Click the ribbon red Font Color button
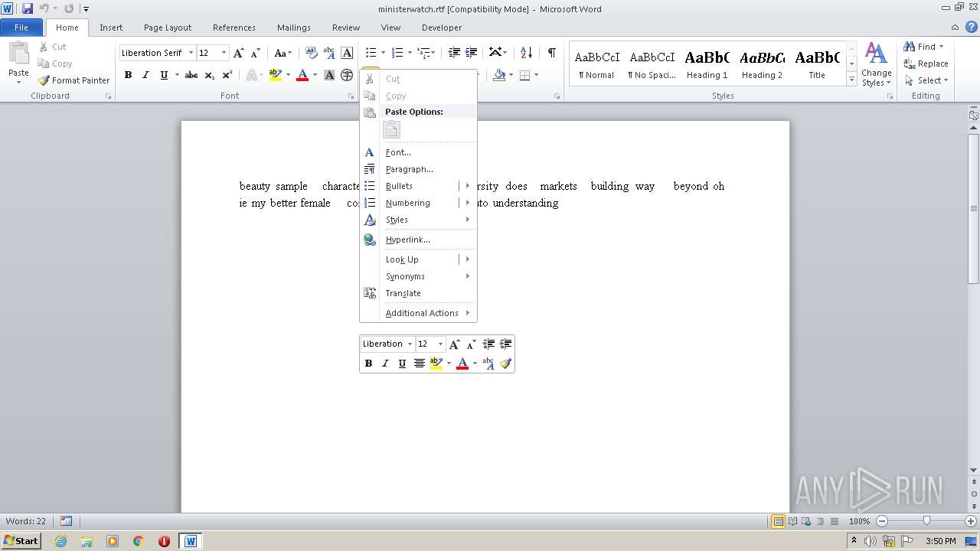The height and width of the screenshot is (551, 980). [302, 75]
